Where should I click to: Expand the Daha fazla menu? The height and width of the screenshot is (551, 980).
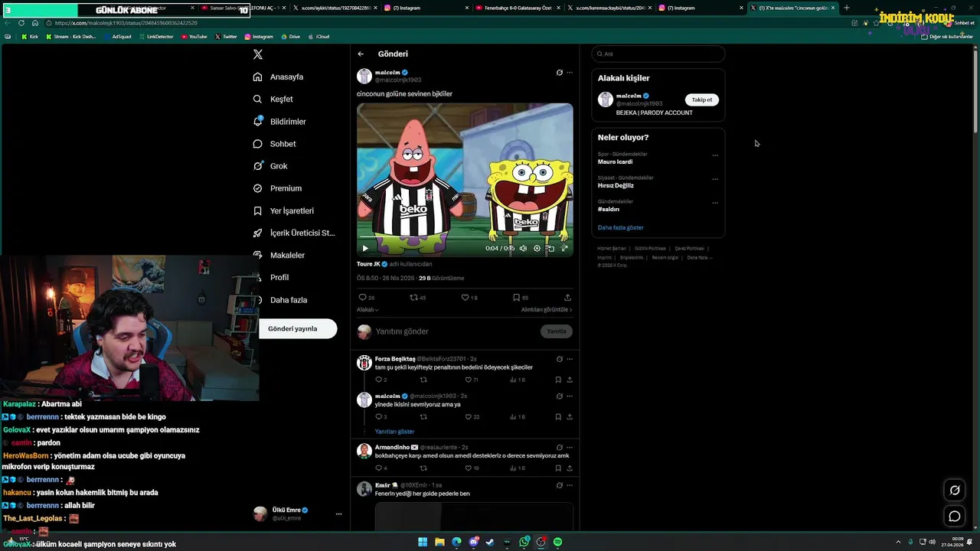pyautogui.click(x=280, y=300)
